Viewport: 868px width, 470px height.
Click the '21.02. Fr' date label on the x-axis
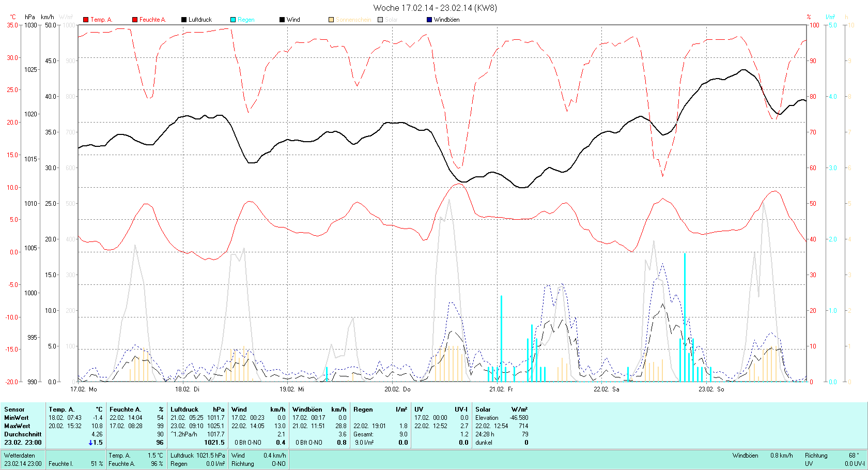(x=501, y=389)
